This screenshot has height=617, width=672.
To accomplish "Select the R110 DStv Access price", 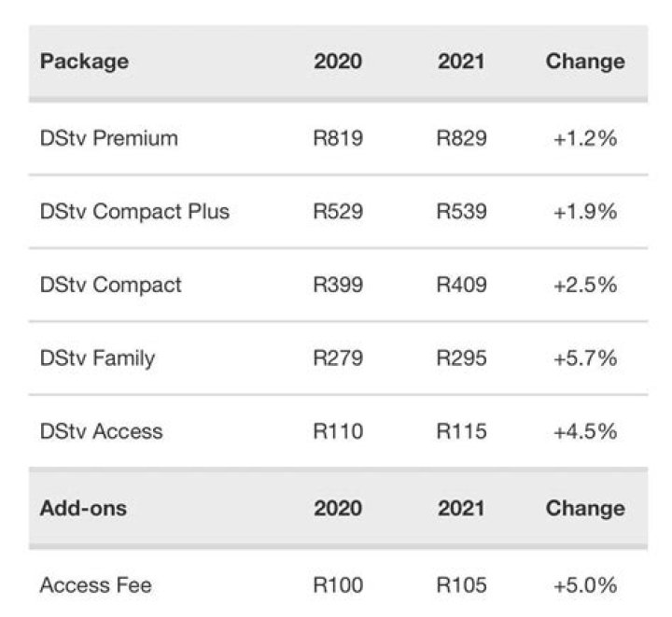I will tap(338, 431).
